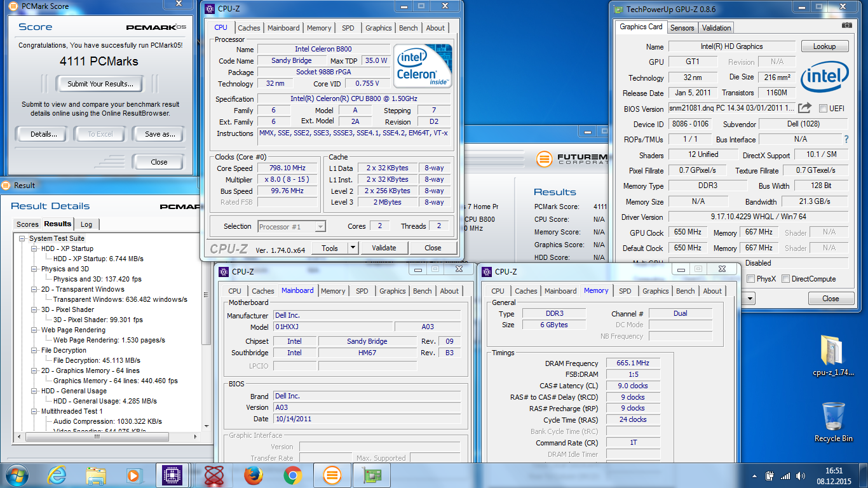Viewport: 868px width, 488px height.
Task: Open the Log tab in Result Details
Action: click(x=86, y=224)
